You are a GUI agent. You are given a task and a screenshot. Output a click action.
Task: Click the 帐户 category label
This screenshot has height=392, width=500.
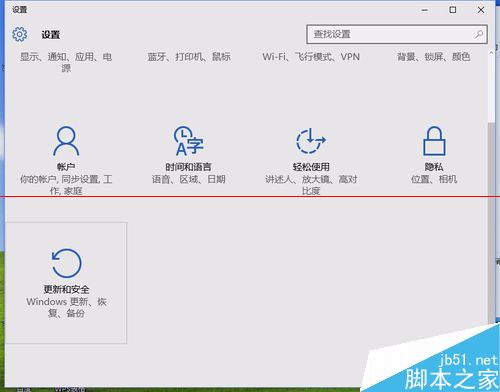coord(66,167)
